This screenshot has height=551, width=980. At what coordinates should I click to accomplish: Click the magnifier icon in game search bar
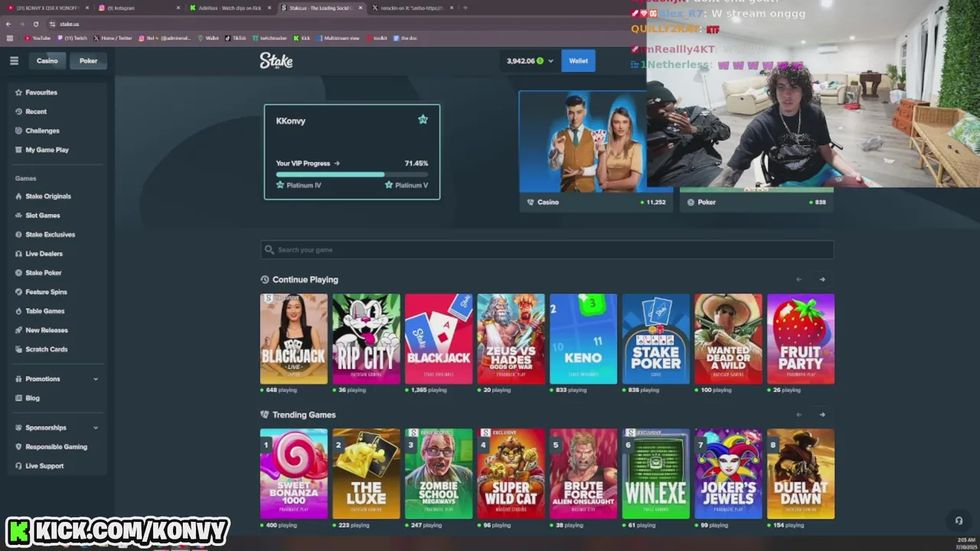coord(269,249)
